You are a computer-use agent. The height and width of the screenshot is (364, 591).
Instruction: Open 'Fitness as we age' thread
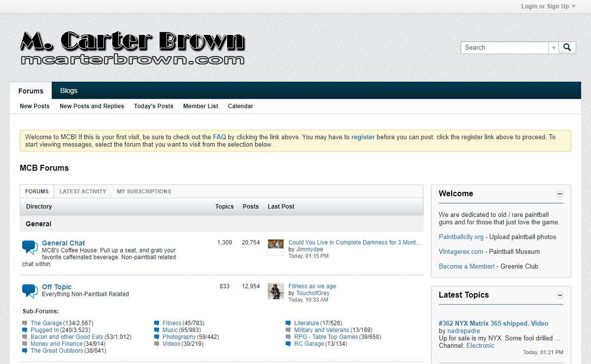click(x=312, y=286)
